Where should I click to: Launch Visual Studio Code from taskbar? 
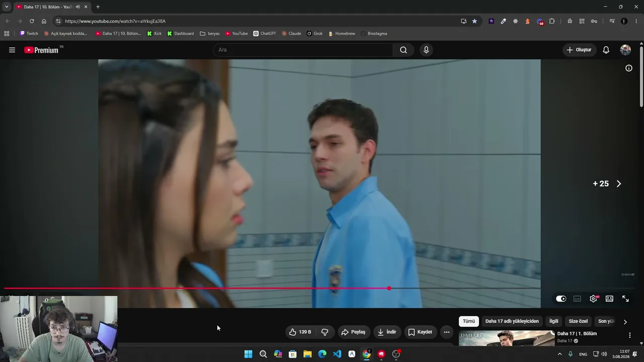[x=337, y=354]
